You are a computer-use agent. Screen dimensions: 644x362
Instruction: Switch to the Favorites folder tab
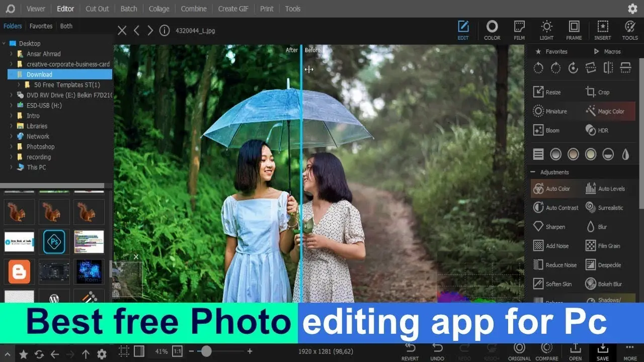(41, 26)
